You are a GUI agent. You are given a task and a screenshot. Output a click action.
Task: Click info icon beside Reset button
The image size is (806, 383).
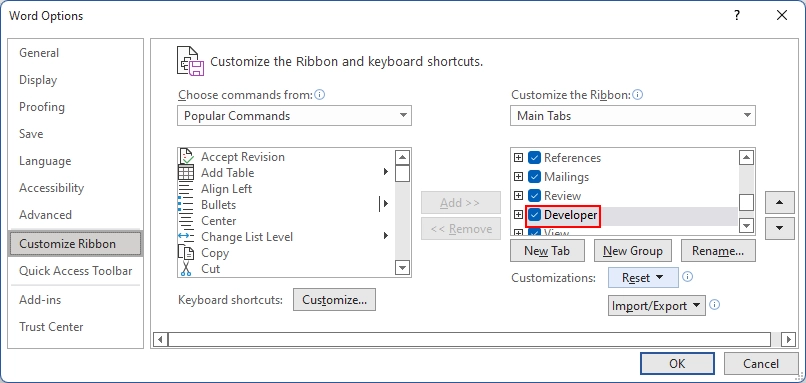tap(687, 277)
